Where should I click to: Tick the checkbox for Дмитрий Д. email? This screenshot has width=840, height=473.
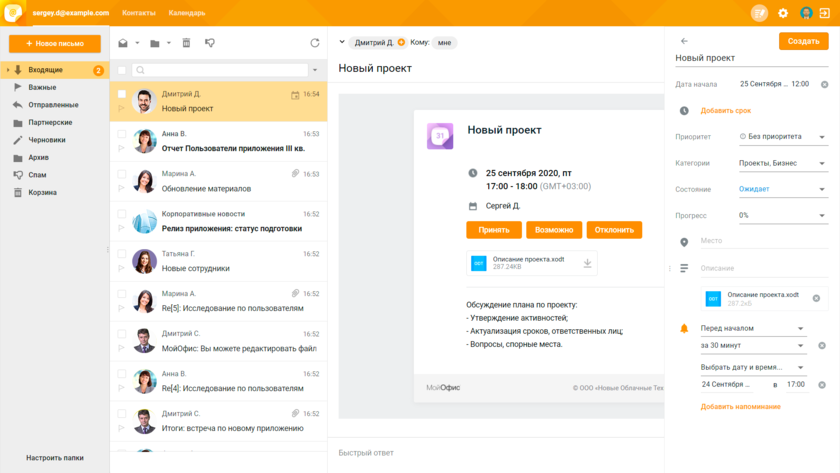click(x=122, y=94)
